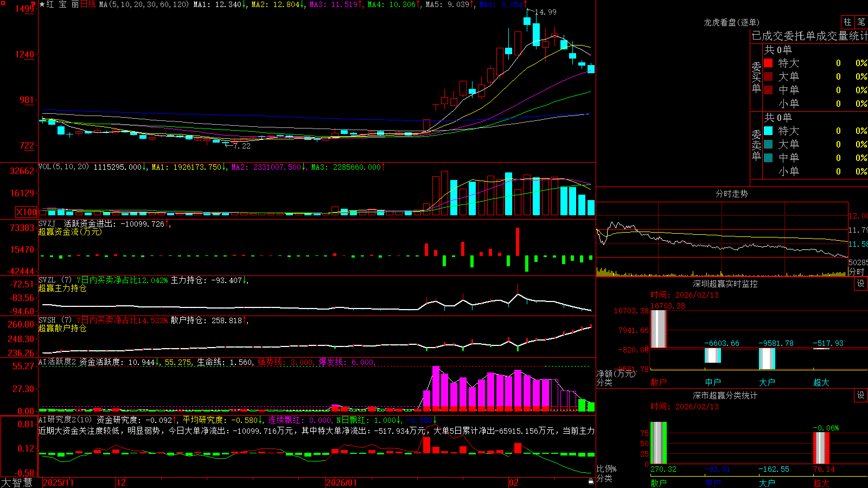Screen dimensions: 868x488
Task: Click the 超大 76.14 bar in 深市超赢分类统计
Action: coord(821,448)
